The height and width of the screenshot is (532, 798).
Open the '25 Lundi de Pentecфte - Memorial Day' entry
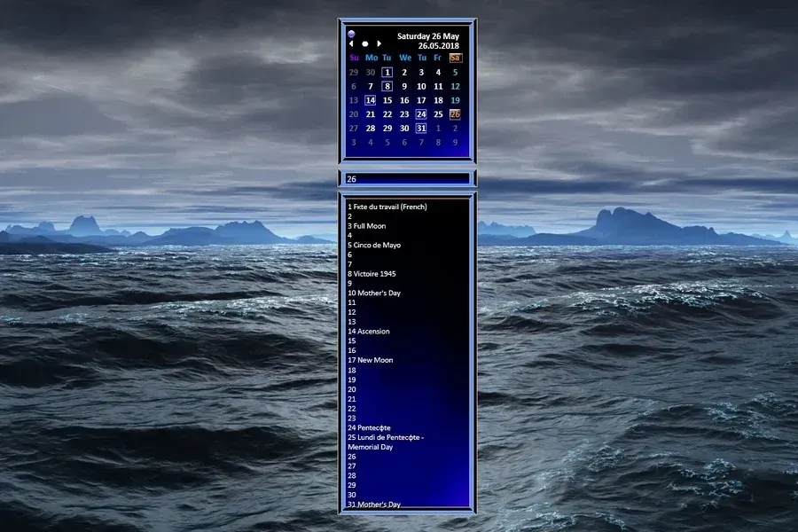click(x=386, y=442)
